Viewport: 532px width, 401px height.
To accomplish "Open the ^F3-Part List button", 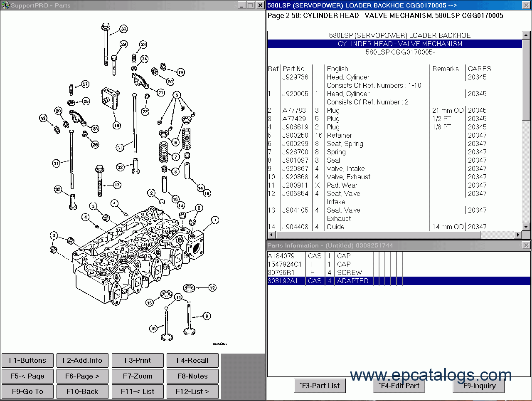I will tap(320, 386).
